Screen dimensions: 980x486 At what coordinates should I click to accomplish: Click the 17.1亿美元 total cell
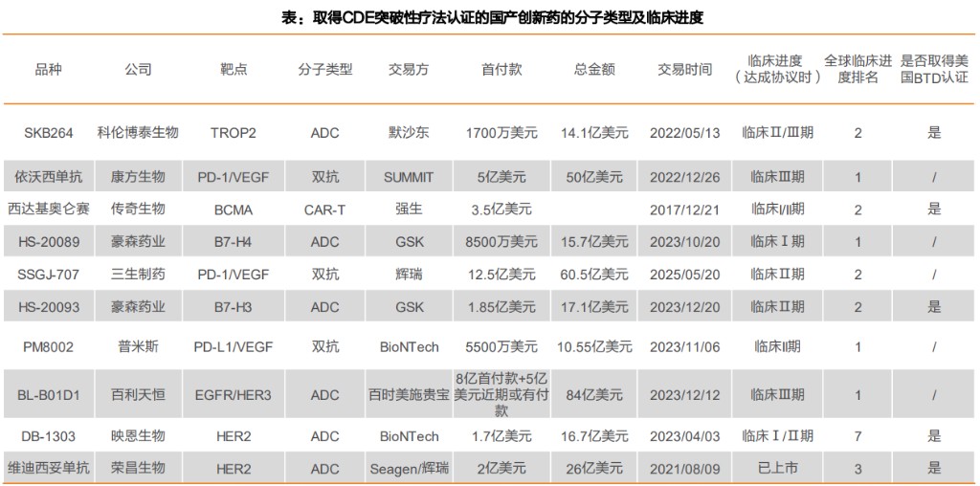point(594,307)
